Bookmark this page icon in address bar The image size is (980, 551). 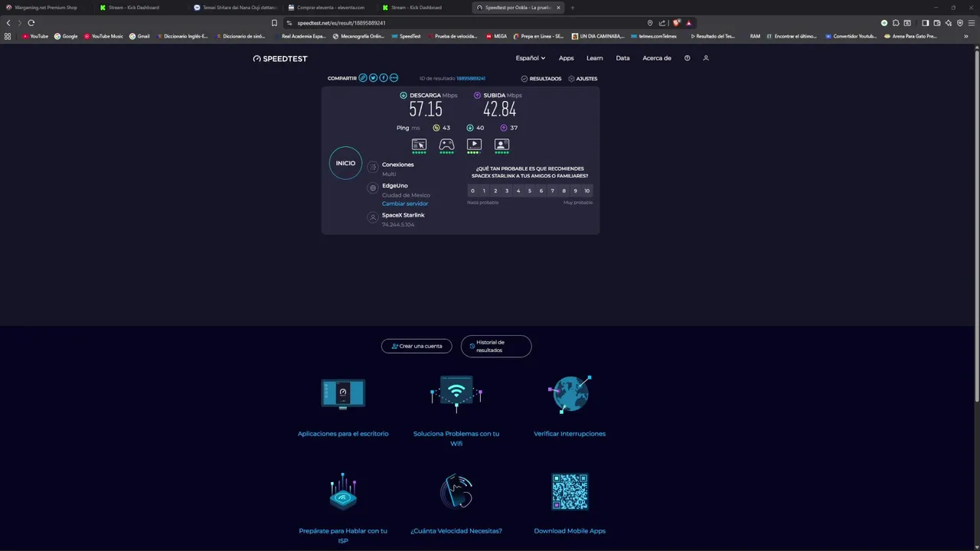point(274,23)
